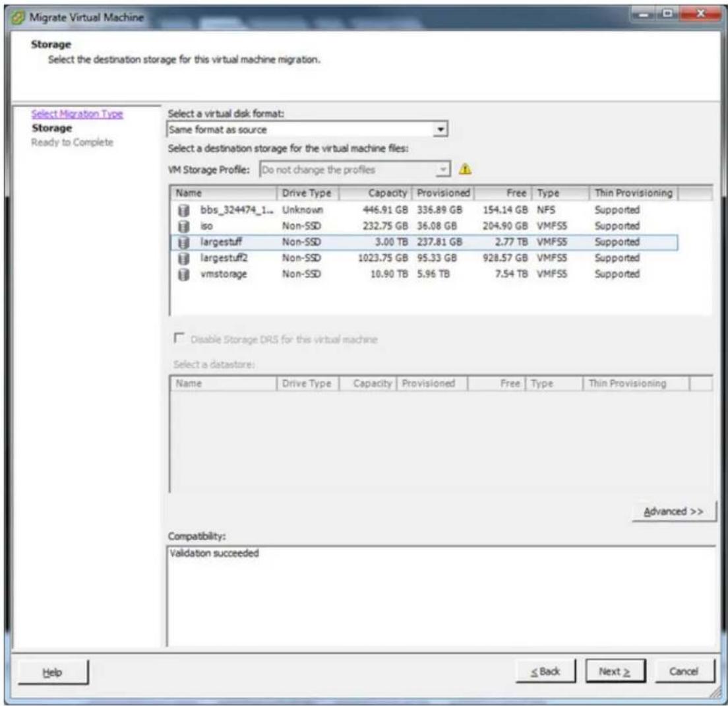Select the largestuff2 datastore name
Image resolution: width=728 pixels, height=706 pixels.
pos(224,258)
